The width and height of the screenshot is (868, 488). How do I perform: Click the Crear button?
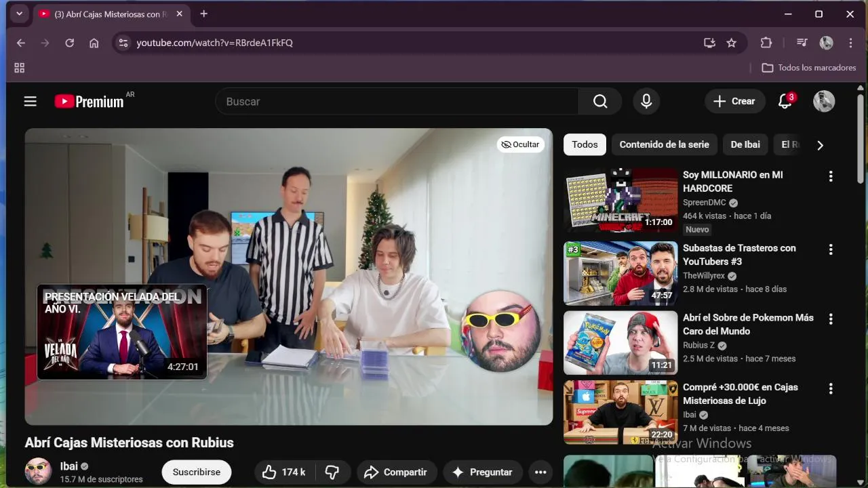click(734, 102)
